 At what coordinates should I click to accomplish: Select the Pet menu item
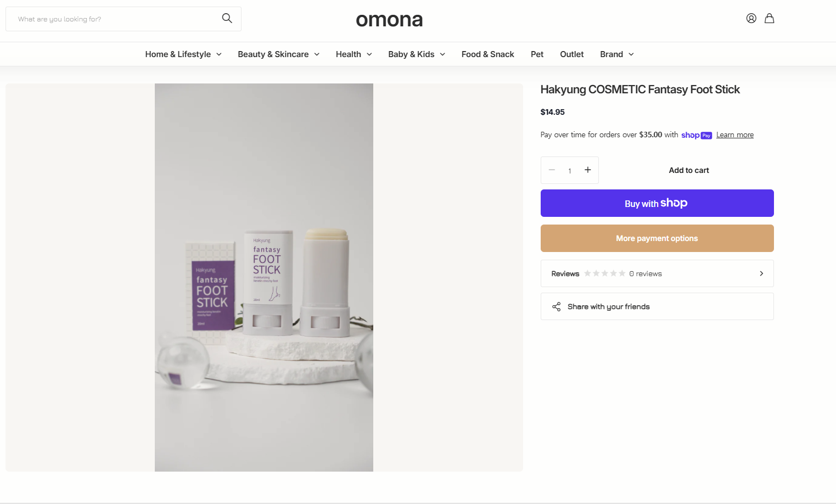tap(537, 54)
